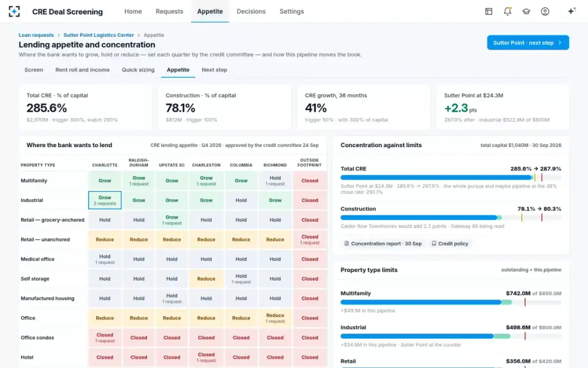Go to Loan requests breadcrumb link
The image size is (588, 368).
pyautogui.click(x=36, y=35)
